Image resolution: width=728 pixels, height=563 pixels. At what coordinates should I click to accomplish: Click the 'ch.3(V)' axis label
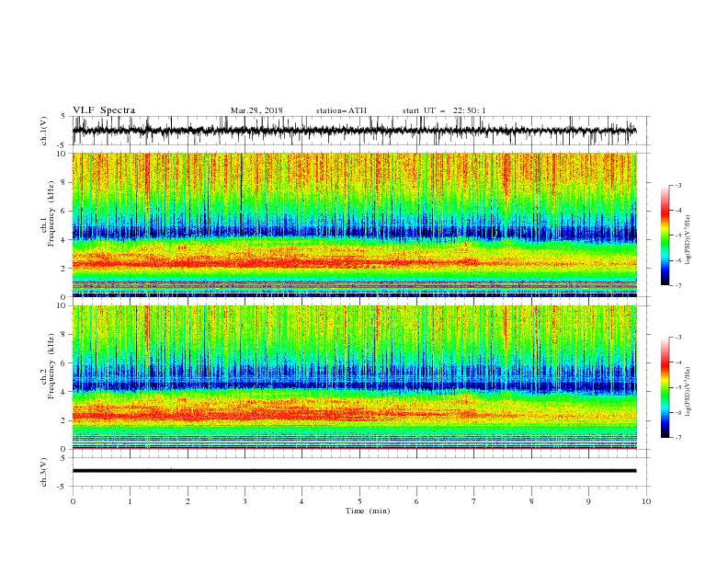tap(44, 472)
